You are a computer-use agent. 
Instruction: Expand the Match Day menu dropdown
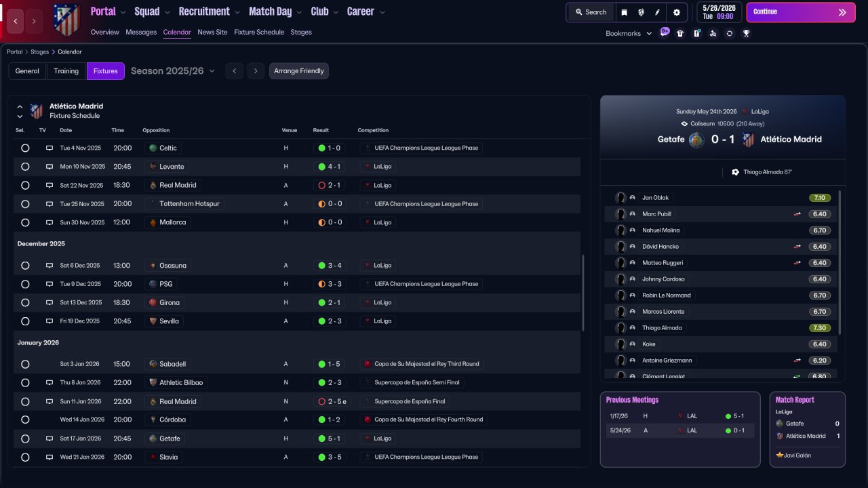click(x=298, y=12)
